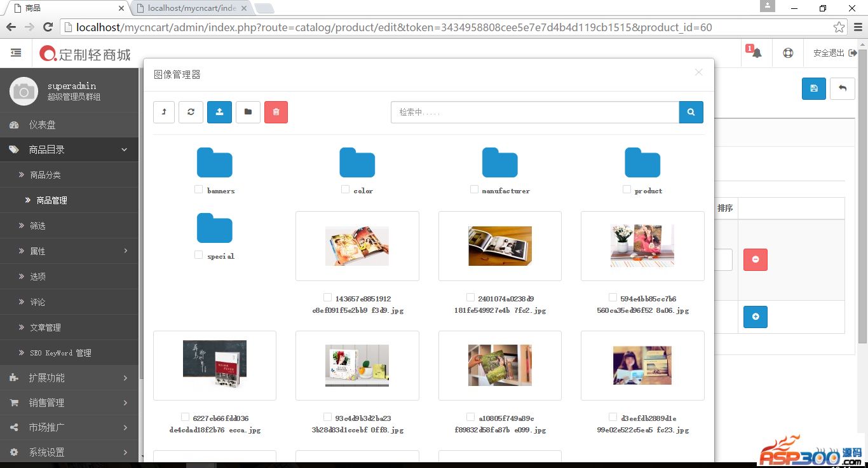The image size is (868, 468).
Task: Click the green plus add-row button
Action: (x=755, y=317)
